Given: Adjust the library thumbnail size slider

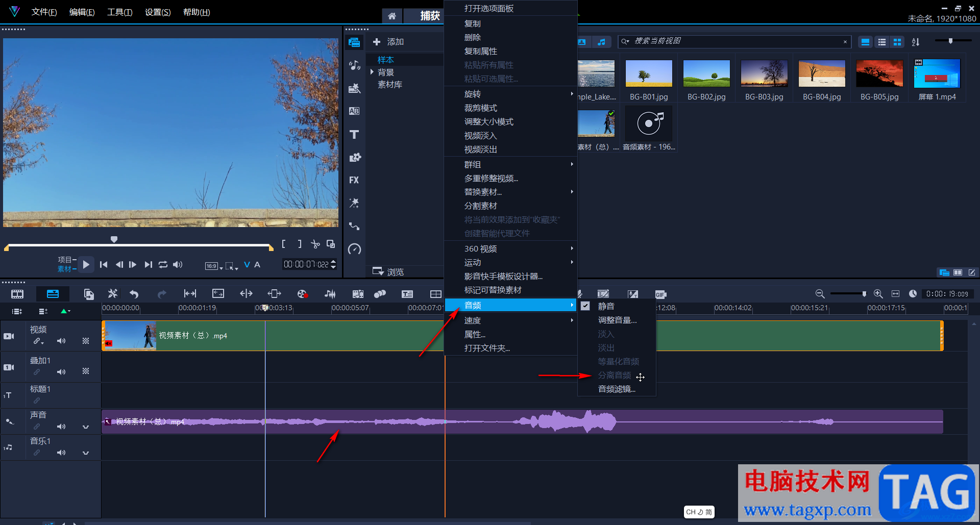Looking at the screenshot, I should coord(950,41).
